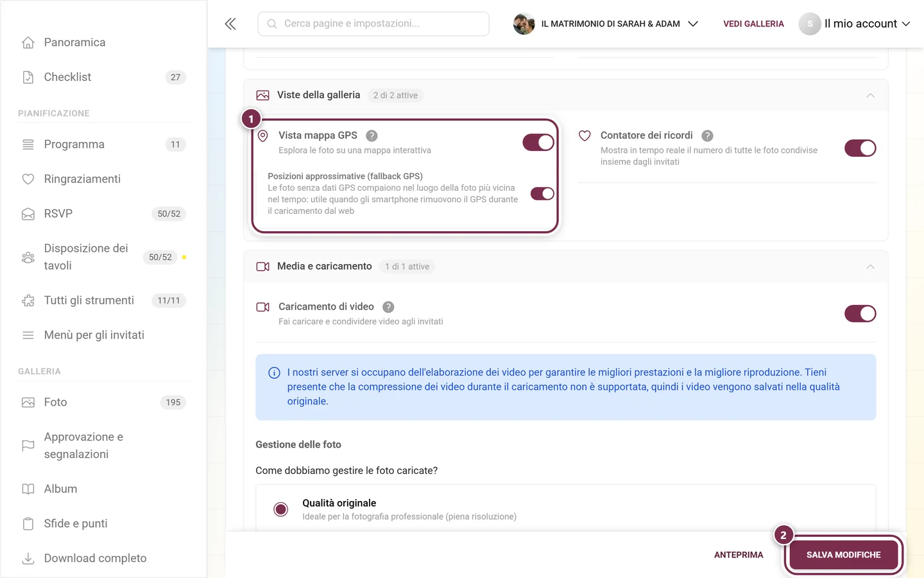Click the camera icon beside Media e caricamento
Screen dimensions: 924x578
262,267
